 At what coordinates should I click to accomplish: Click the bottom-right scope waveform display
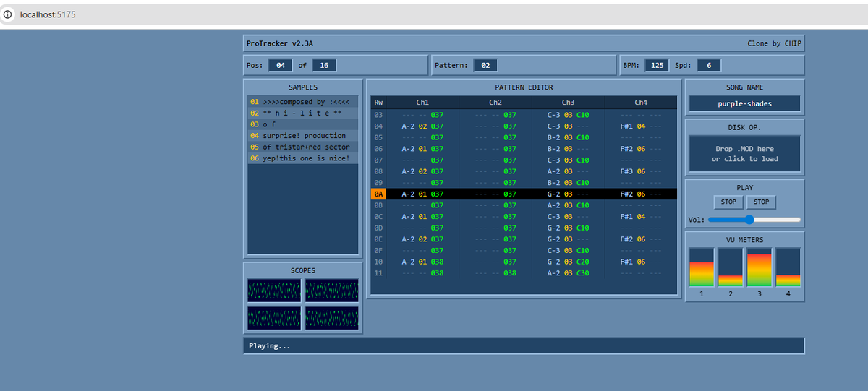pyautogui.click(x=332, y=318)
